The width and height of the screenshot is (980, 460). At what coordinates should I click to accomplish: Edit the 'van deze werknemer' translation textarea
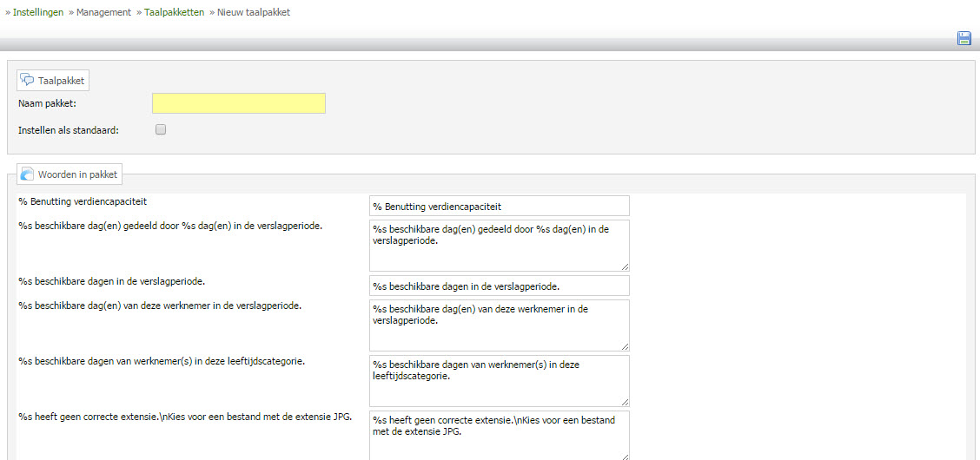click(x=500, y=325)
